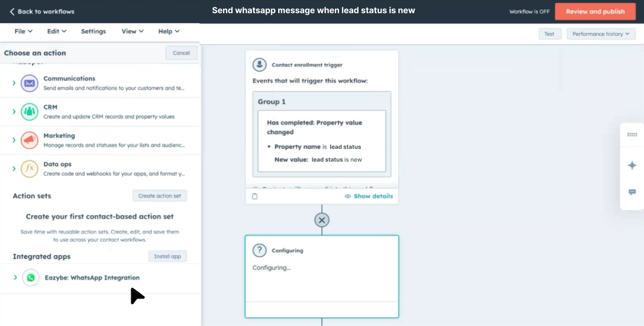Open the Settings menu
This screenshot has width=644, height=326.
click(x=93, y=31)
